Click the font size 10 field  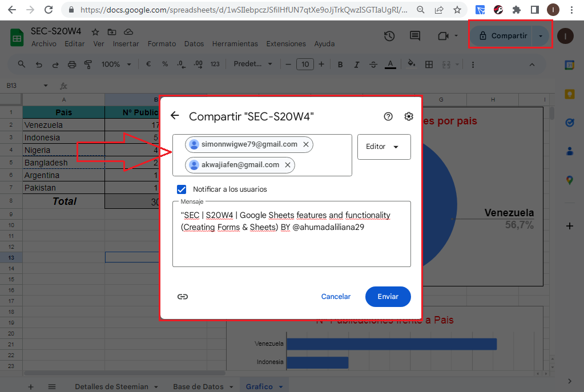305,64
